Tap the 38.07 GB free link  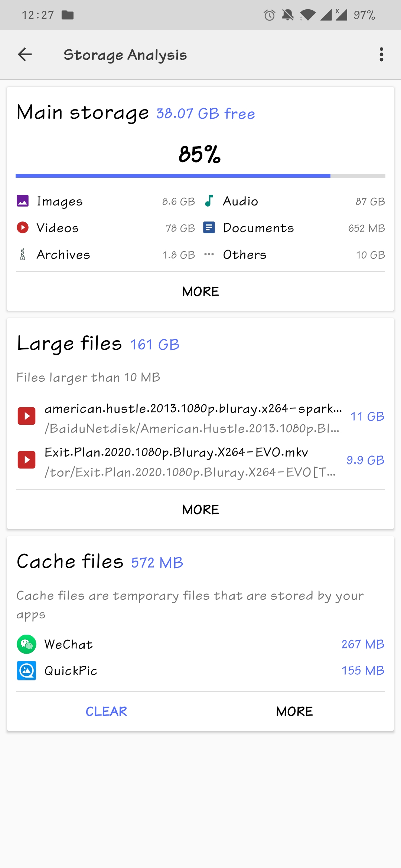[206, 114]
